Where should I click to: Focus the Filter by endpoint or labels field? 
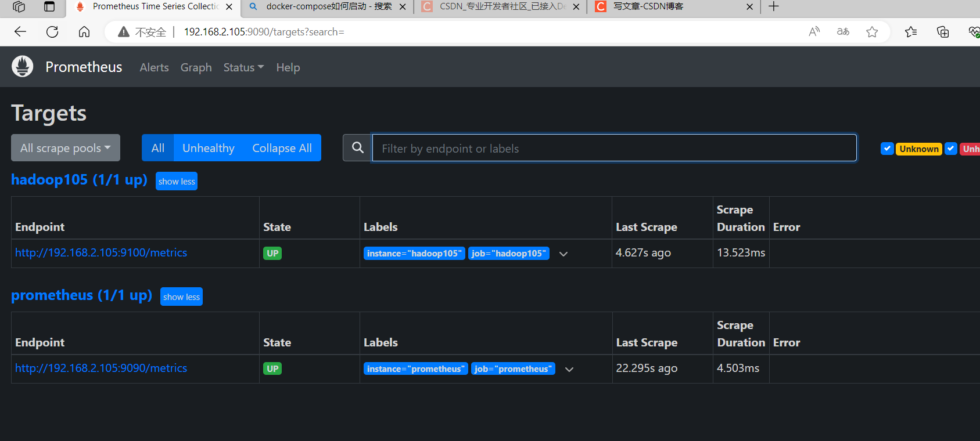click(614, 148)
